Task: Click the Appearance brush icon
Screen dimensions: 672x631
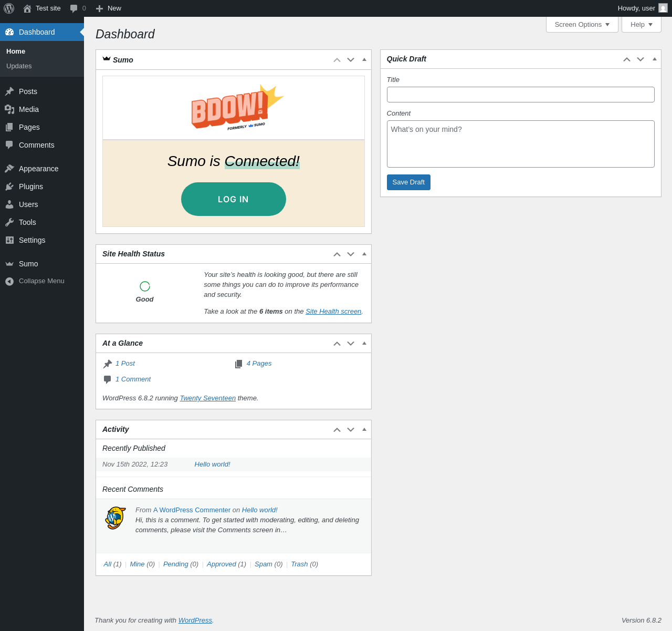Action: tap(9, 169)
